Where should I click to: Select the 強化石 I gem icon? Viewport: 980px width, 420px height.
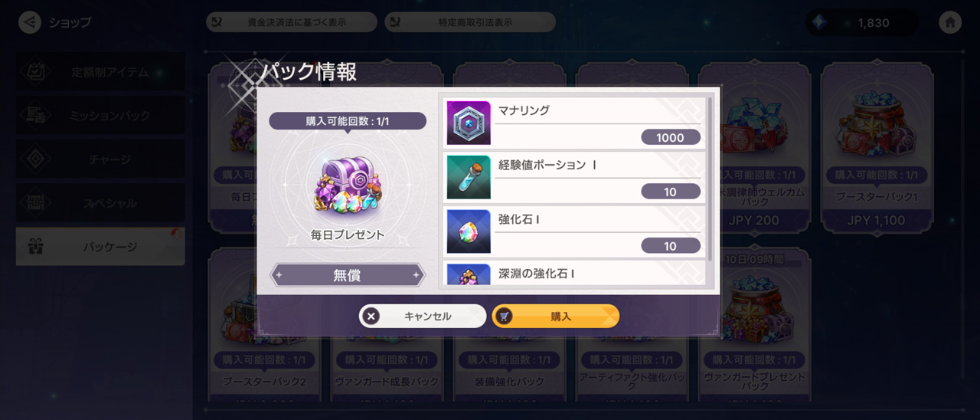tap(469, 231)
